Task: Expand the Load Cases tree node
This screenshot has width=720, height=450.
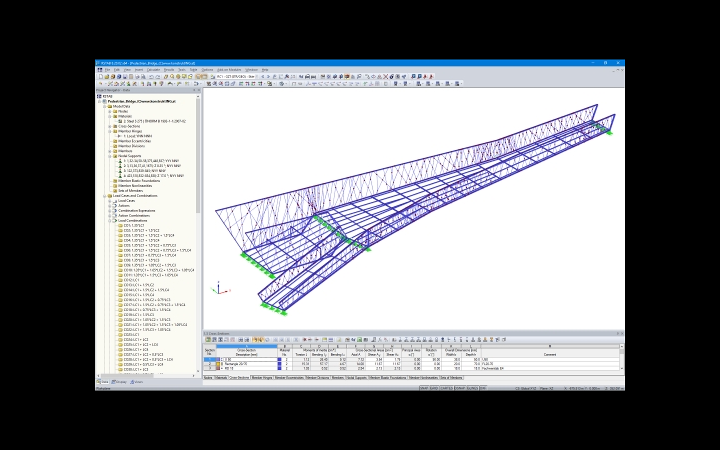Action: [110, 201]
